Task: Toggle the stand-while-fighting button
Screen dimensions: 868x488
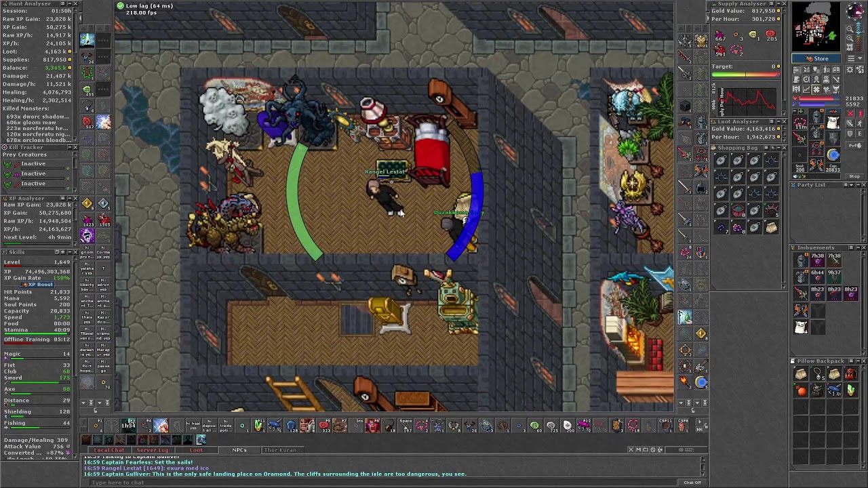Action: pyautogui.click(x=860, y=113)
